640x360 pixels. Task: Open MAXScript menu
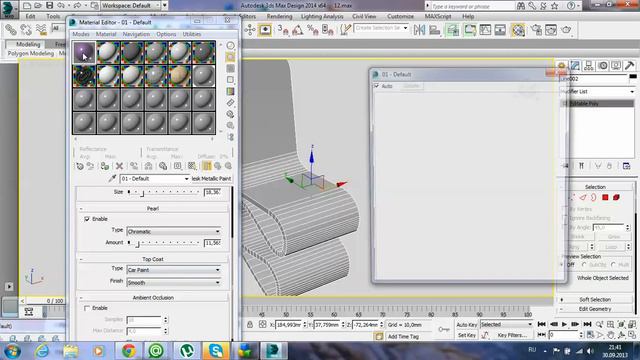pyautogui.click(x=438, y=16)
